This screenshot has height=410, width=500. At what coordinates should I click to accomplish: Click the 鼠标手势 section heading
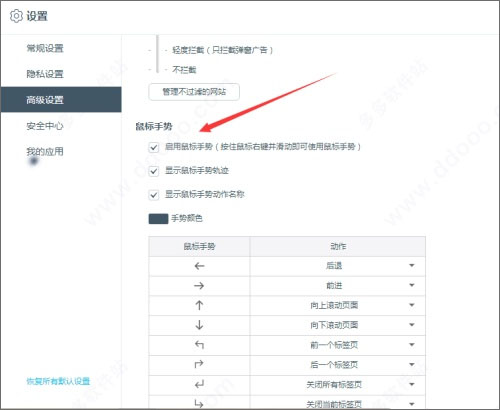point(154,127)
